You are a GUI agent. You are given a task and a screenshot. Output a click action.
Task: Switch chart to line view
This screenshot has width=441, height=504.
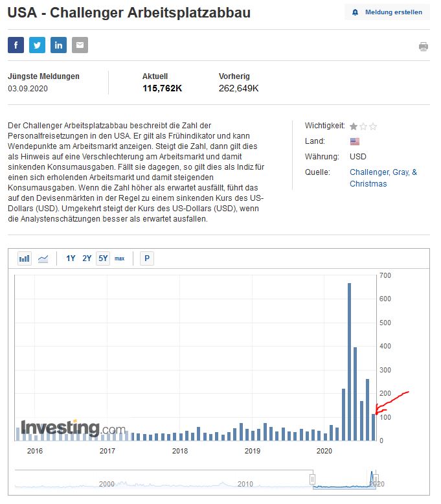(x=43, y=258)
